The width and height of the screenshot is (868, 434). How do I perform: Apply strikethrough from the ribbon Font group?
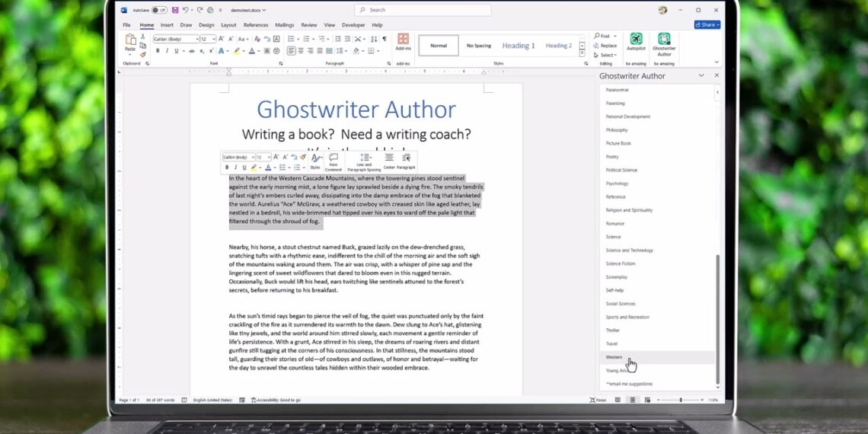(192, 51)
